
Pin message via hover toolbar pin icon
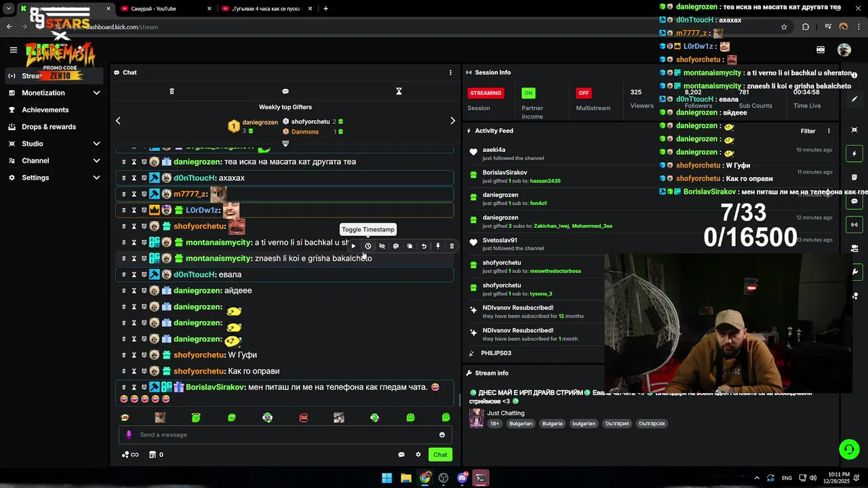438,246
